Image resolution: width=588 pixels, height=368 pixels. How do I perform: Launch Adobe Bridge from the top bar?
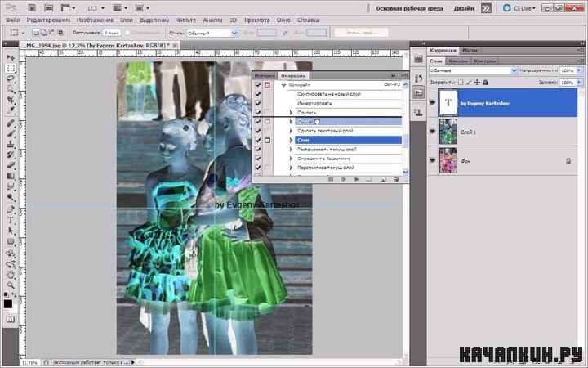click(x=32, y=7)
